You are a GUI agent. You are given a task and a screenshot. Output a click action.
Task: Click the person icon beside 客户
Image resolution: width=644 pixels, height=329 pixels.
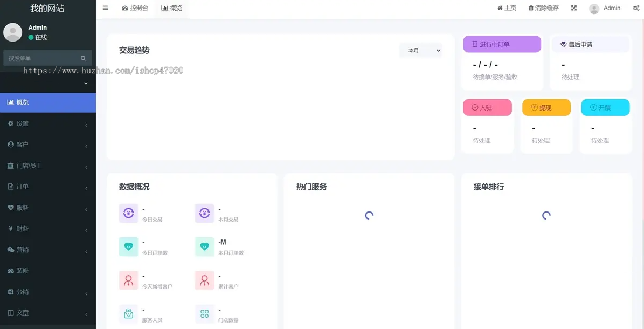[11, 145]
